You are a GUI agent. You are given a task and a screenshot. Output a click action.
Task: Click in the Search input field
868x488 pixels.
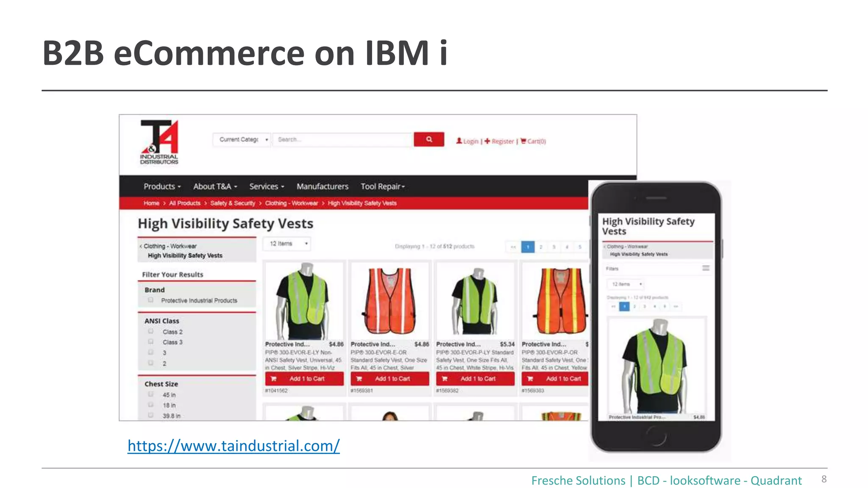[343, 139]
